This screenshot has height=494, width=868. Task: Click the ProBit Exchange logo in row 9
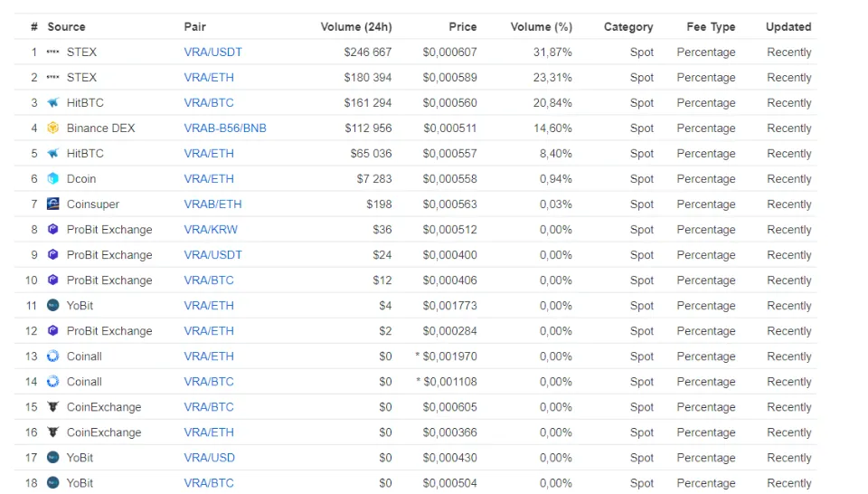point(52,255)
